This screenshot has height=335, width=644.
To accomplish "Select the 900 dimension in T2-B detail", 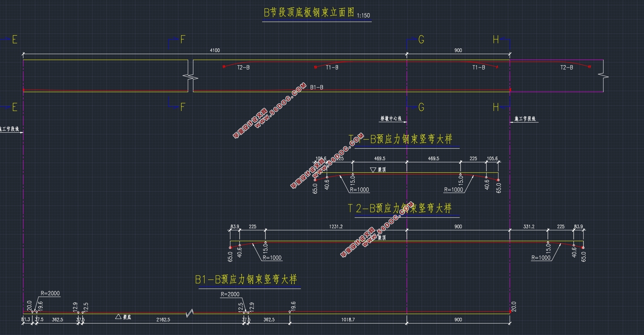I will (x=458, y=226).
